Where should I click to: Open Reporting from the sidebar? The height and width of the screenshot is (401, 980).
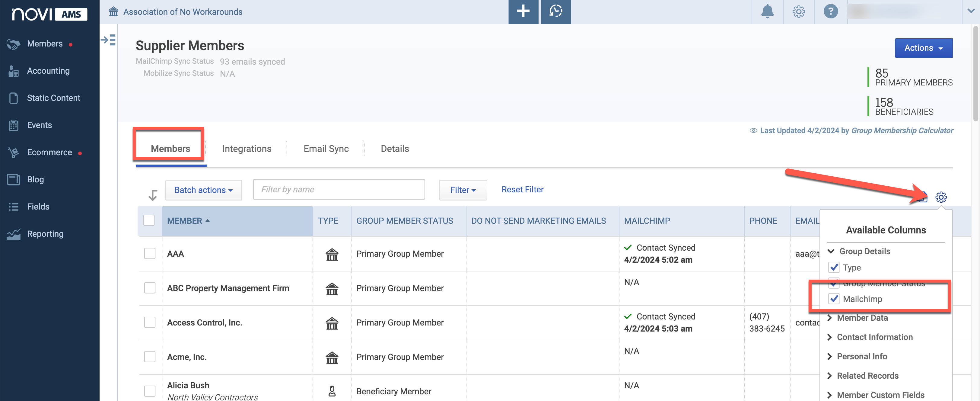click(x=45, y=233)
